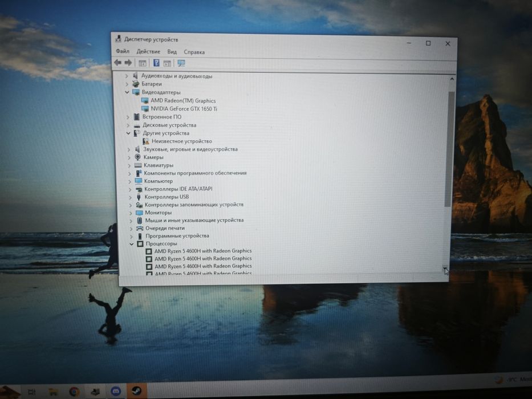This screenshot has width=532, height=399.
Task: Select the Встроенное ПО category label
Action: (x=162, y=117)
